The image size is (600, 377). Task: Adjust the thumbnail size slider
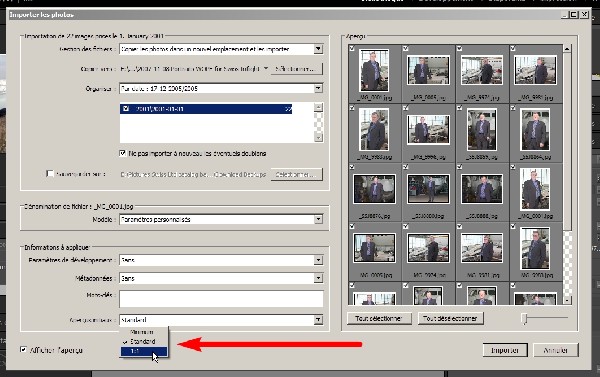[525, 318]
